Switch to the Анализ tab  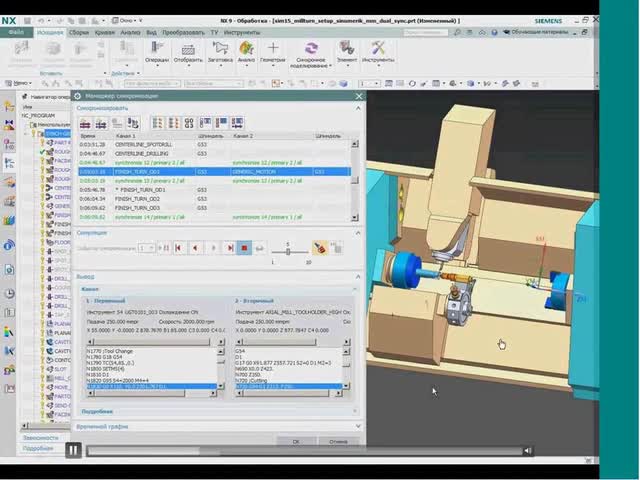(130, 32)
